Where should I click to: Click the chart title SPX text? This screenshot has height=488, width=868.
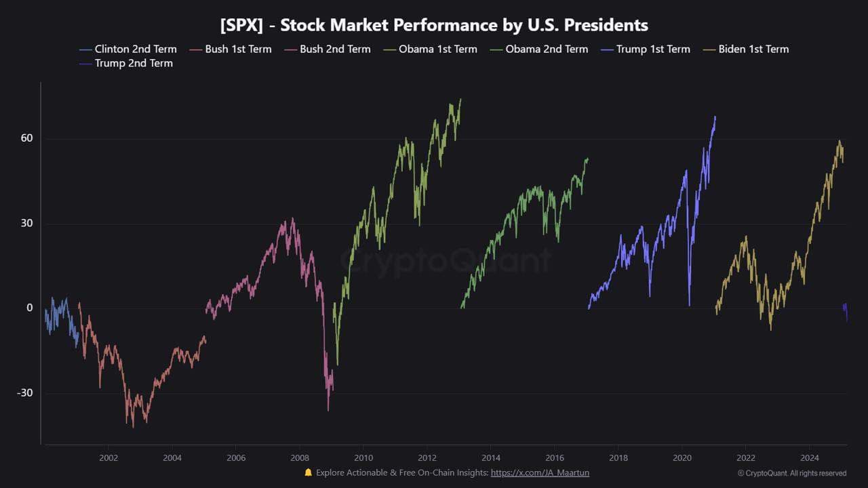pyautogui.click(x=241, y=25)
